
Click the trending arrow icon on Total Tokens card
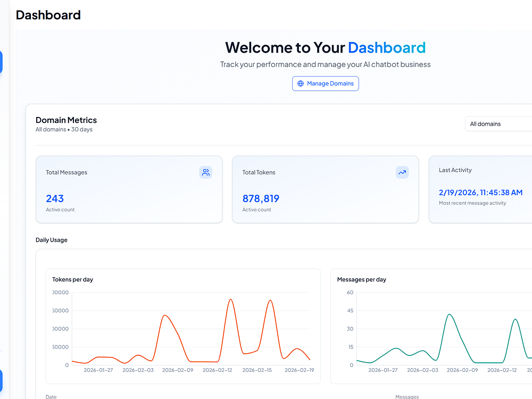pyautogui.click(x=402, y=172)
